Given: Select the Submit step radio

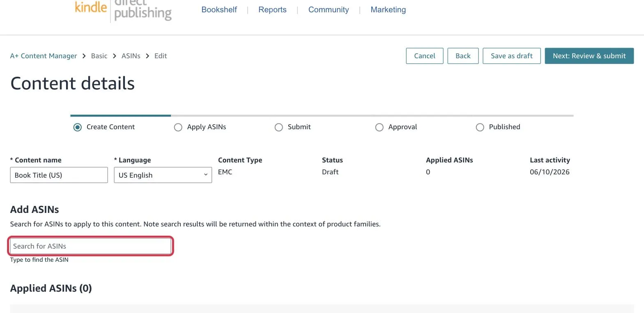Looking at the screenshot, I should [x=279, y=127].
